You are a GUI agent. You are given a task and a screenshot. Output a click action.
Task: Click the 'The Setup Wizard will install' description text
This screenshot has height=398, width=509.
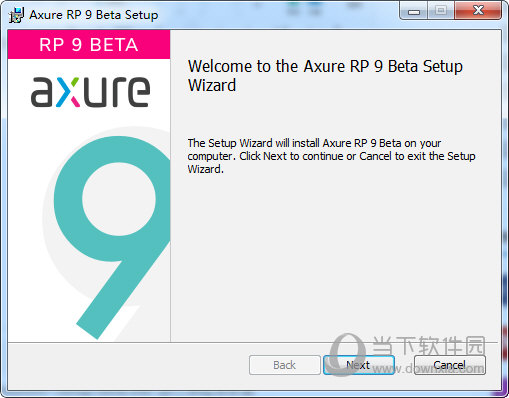tap(331, 156)
